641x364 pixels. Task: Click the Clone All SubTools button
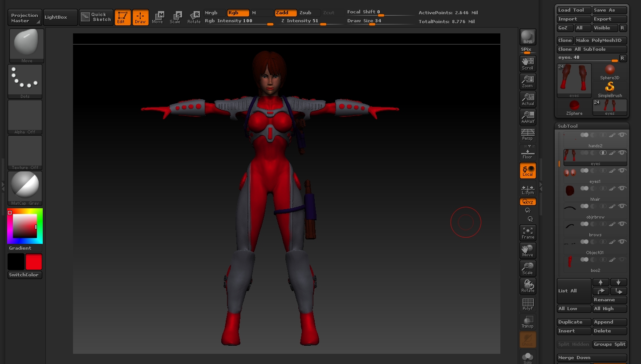click(592, 49)
